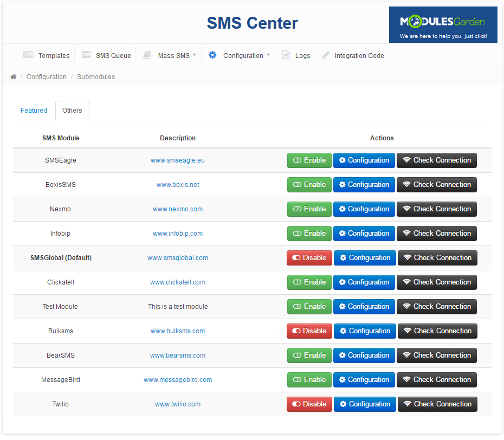Viewport: 504px width, 440px height.
Task: Open the www.boxis.net link
Action: [x=178, y=185]
